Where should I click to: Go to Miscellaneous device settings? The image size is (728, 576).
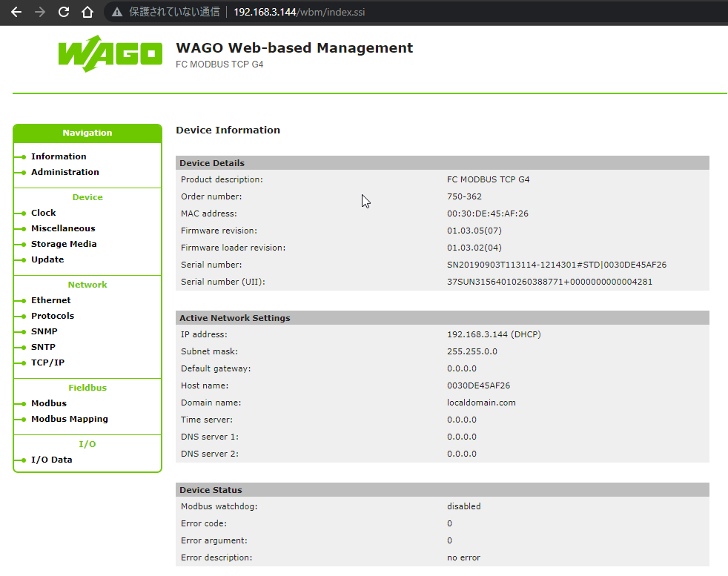click(63, 228)
